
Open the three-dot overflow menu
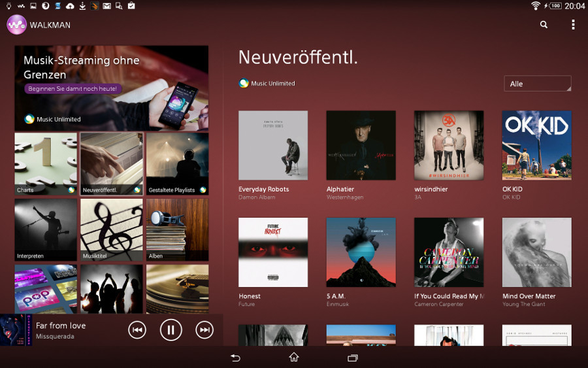pyautogui.click(x=573, y=25)
